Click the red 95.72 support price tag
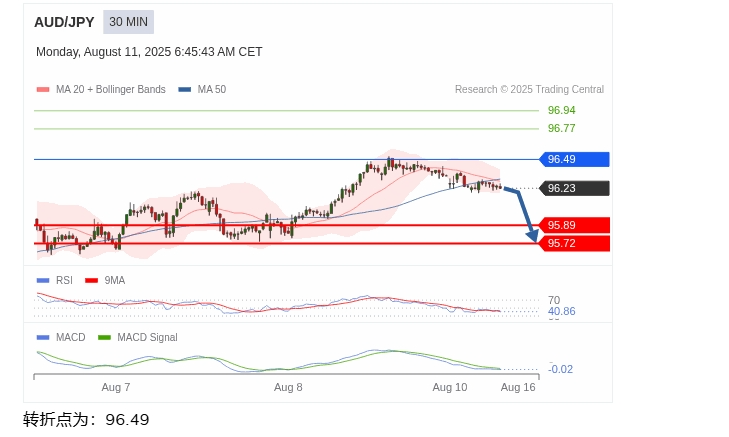Viewport: 729px width, 437px height. point(574,243)
